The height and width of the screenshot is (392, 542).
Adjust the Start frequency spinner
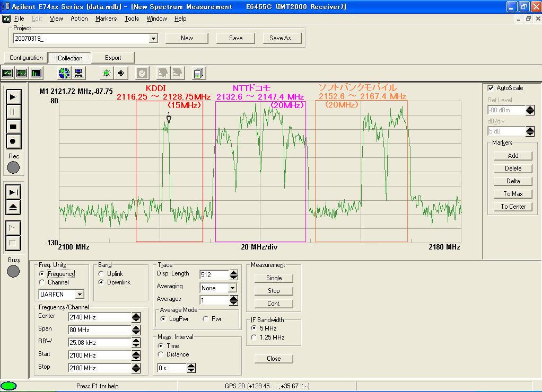tap(136, 355)
